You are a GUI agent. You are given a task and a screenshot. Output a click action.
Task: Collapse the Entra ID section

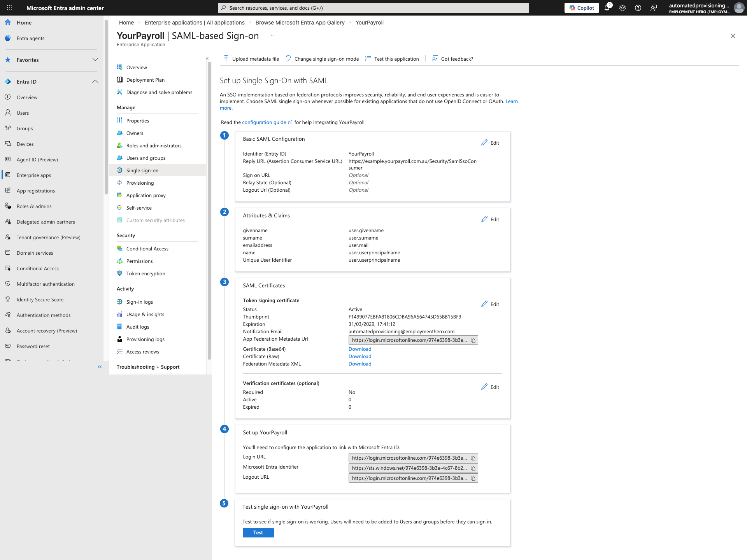point(95,81)
